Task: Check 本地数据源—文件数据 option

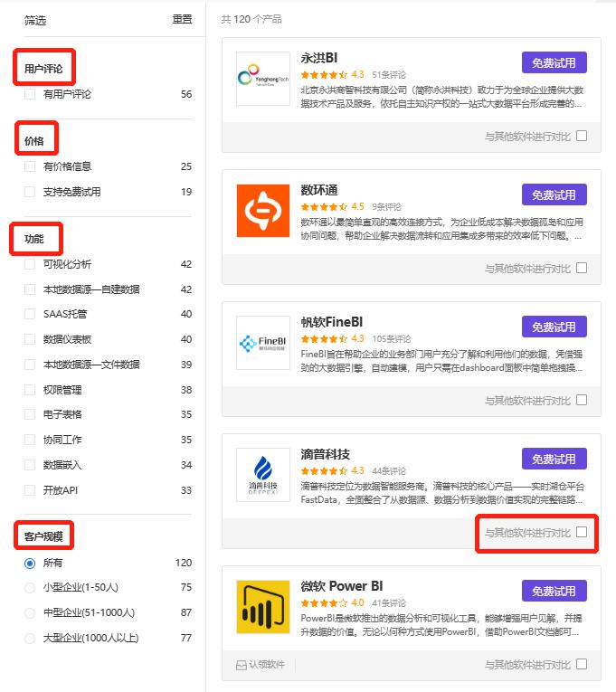Action: [x=30, y=365]
